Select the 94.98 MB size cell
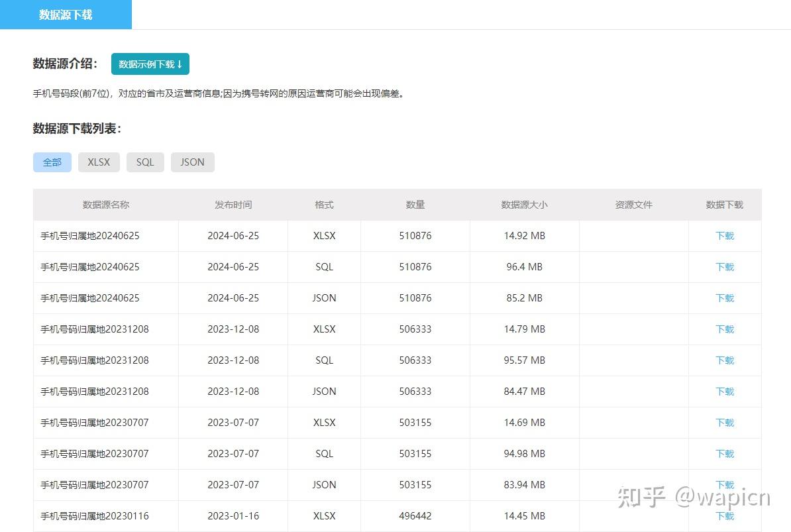This screenshot has height=532, width=791. coord(525,454)
